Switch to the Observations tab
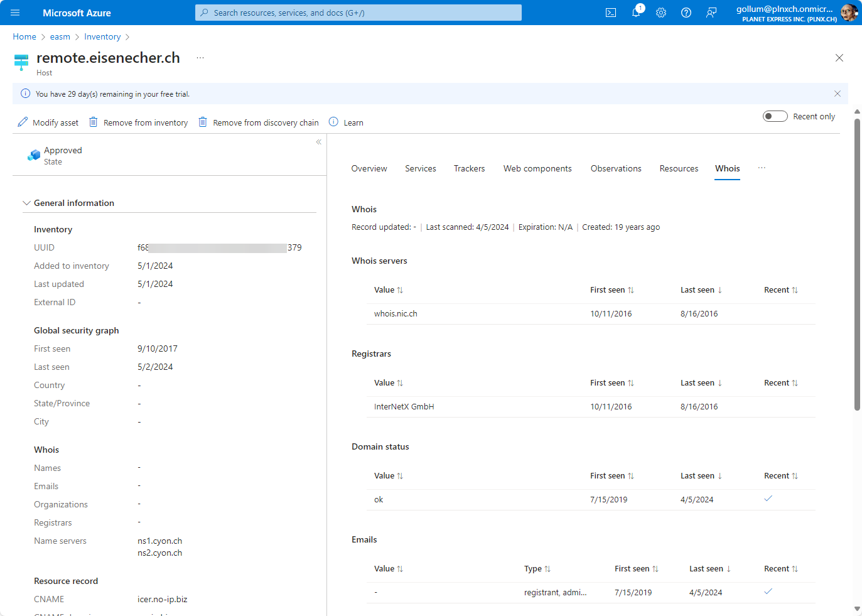This screenshot has height=616, width=862. tap(615, 168)
